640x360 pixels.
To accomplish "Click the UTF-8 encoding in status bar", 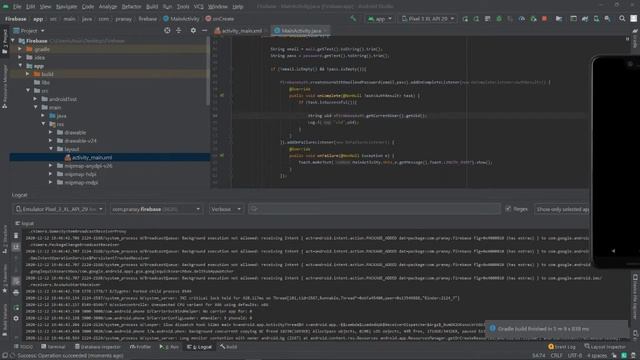I will 574,356.
